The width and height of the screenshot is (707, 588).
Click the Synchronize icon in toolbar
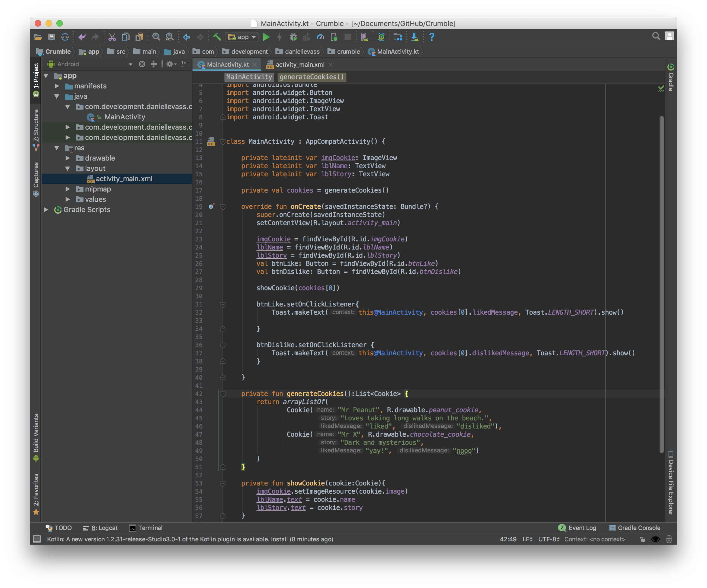click(65, 37)
